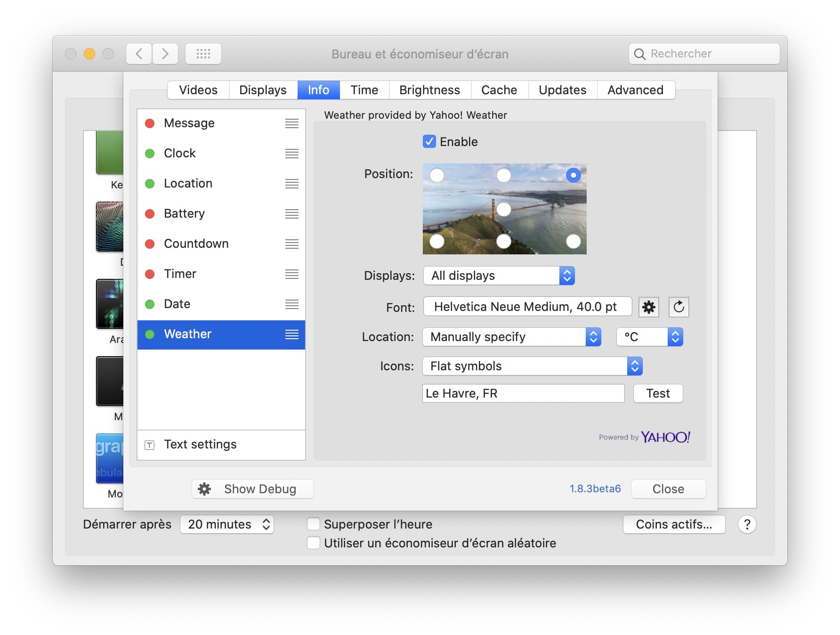Open the 20 minutes start delay dropdown
840x635 pixels.
click(x=227, y=524)
